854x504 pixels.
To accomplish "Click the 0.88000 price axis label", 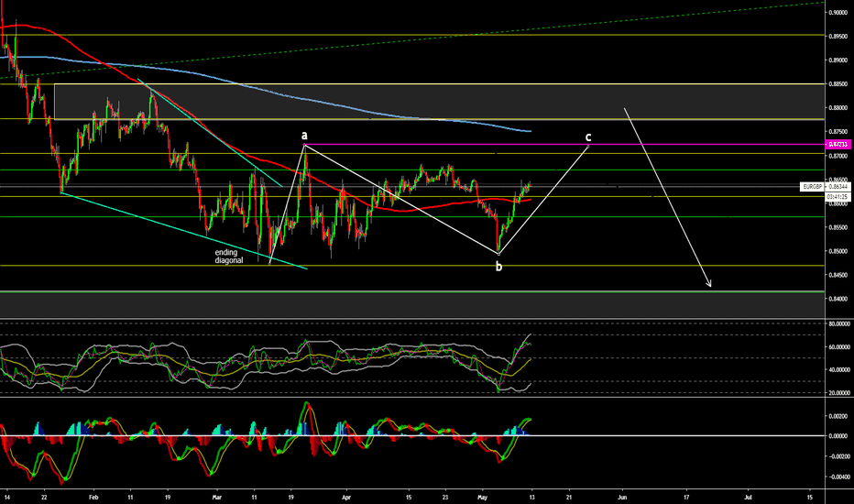I will [x=838, y=108].
